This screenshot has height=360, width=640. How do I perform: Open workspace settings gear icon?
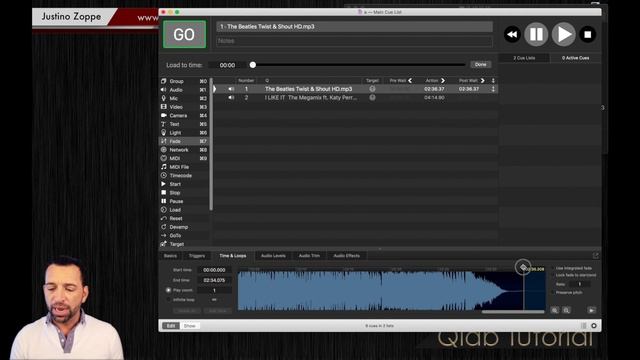pos(594,326)
